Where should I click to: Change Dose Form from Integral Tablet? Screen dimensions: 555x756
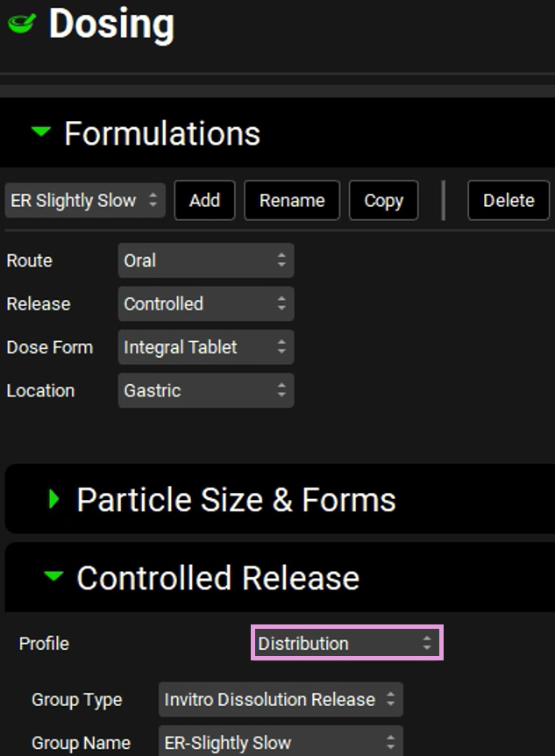pos(205,347)
